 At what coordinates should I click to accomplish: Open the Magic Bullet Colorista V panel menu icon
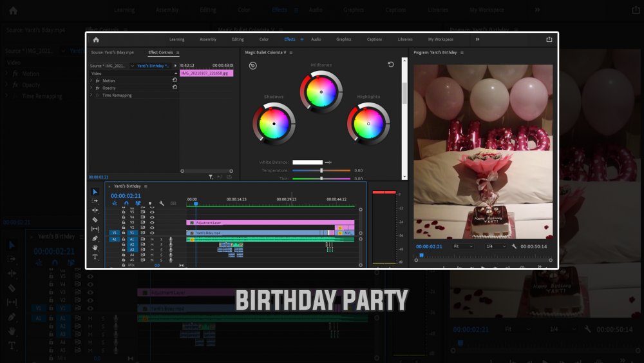pyautogui.click(x=291, y=53)
